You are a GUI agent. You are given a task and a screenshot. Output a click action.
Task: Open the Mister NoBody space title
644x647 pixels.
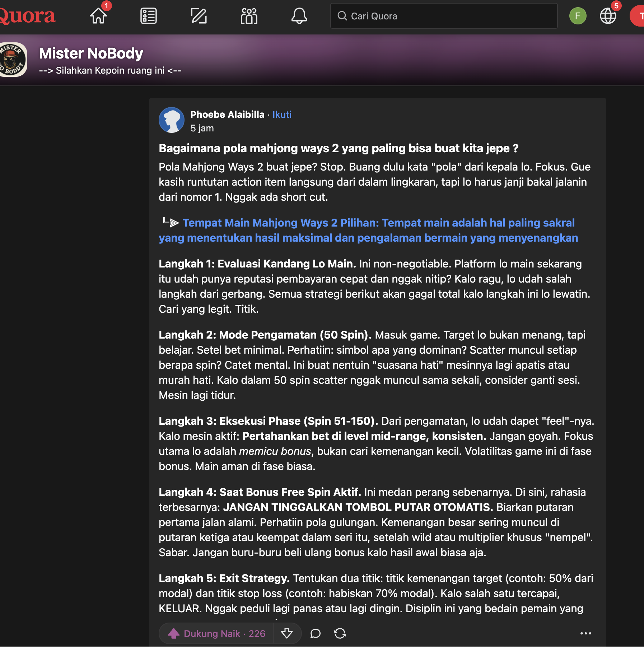click(91, 53)
